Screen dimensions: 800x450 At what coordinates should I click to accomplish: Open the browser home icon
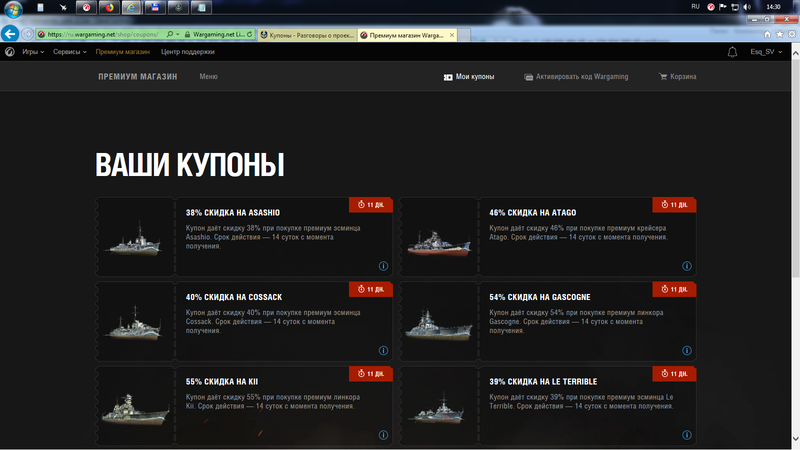click(767, 34)
